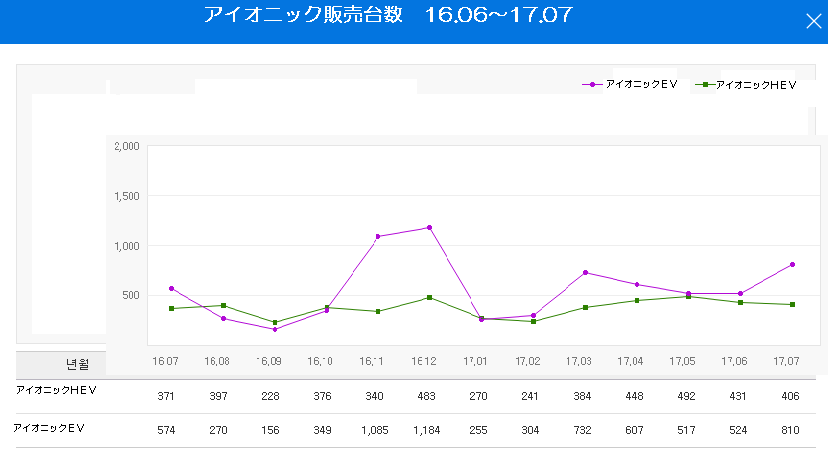Click the 2,000 y-axis label

(x=127, y=146)
